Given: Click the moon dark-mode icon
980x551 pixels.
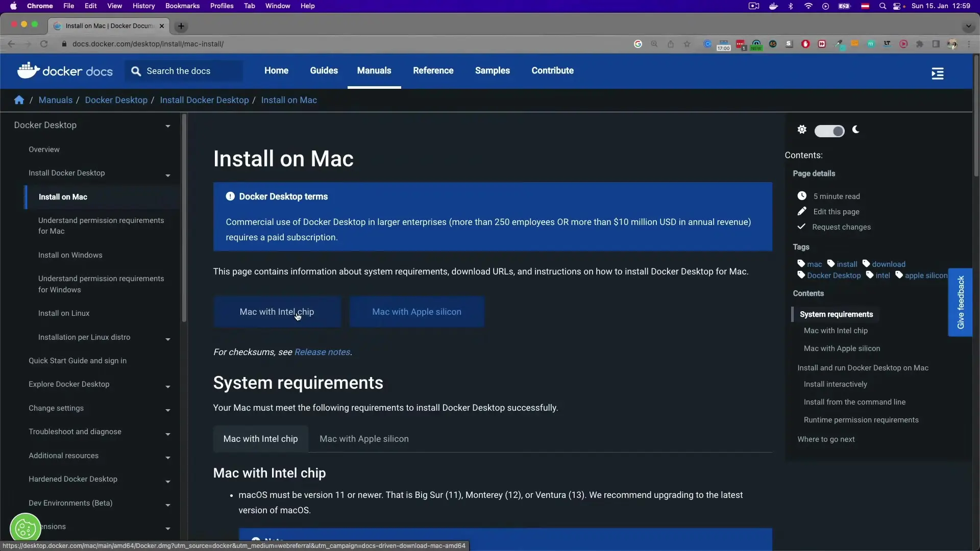Looking at the screenshot, I should coord(856,130).
